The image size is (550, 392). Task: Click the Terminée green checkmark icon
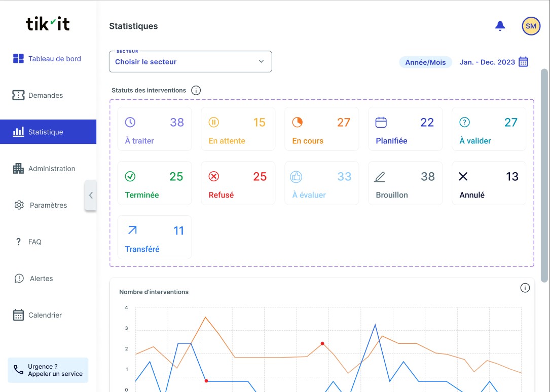click(130, 176)
